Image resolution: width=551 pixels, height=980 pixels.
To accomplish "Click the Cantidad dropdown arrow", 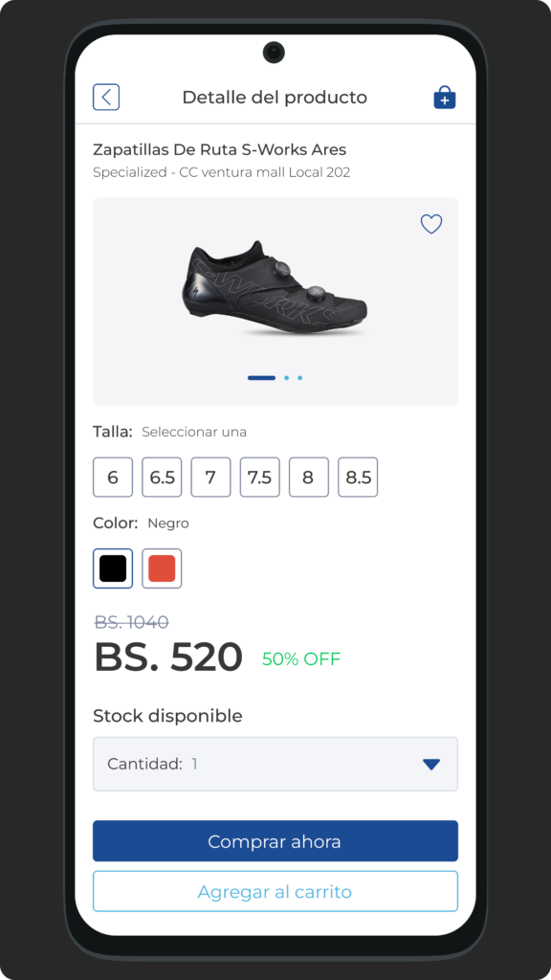I will (x=431, y=764).
